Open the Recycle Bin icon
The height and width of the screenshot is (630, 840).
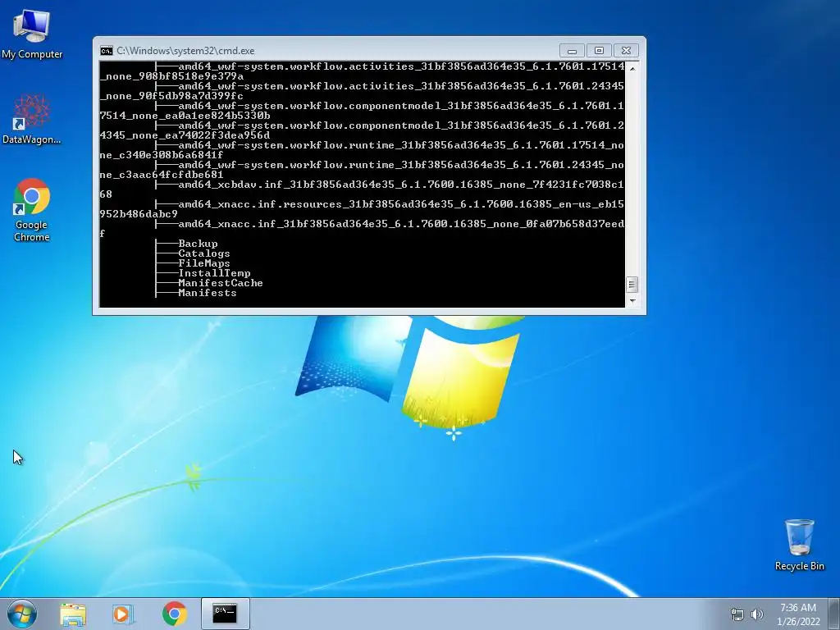click(799, 545)
